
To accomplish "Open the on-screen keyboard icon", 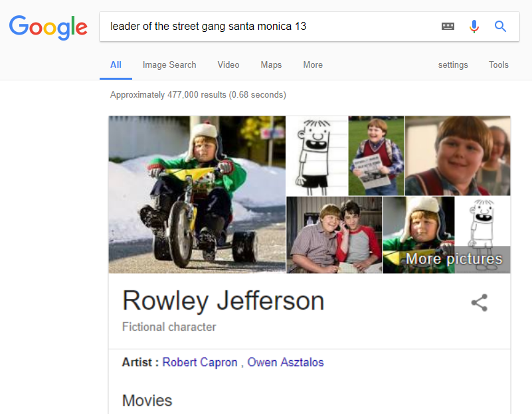I will 448,26.
